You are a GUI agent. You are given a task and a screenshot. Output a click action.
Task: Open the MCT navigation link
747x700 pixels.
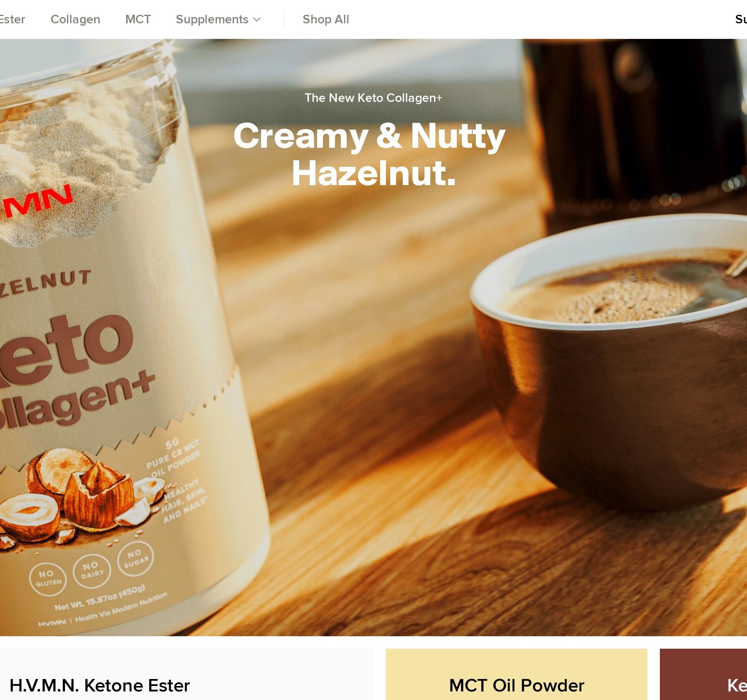pyautogui.click(x=138, y=19)
